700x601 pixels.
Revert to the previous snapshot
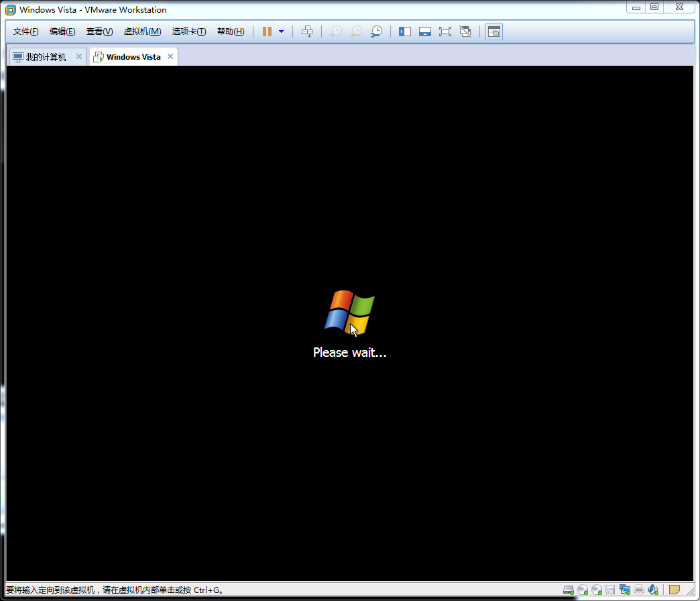(x=356, y=32)
